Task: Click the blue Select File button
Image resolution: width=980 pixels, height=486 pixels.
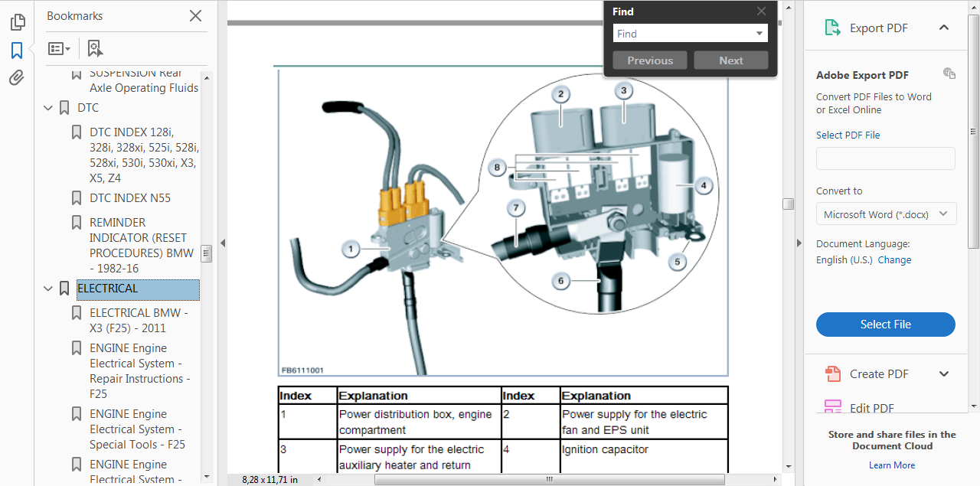Action: 886,324
